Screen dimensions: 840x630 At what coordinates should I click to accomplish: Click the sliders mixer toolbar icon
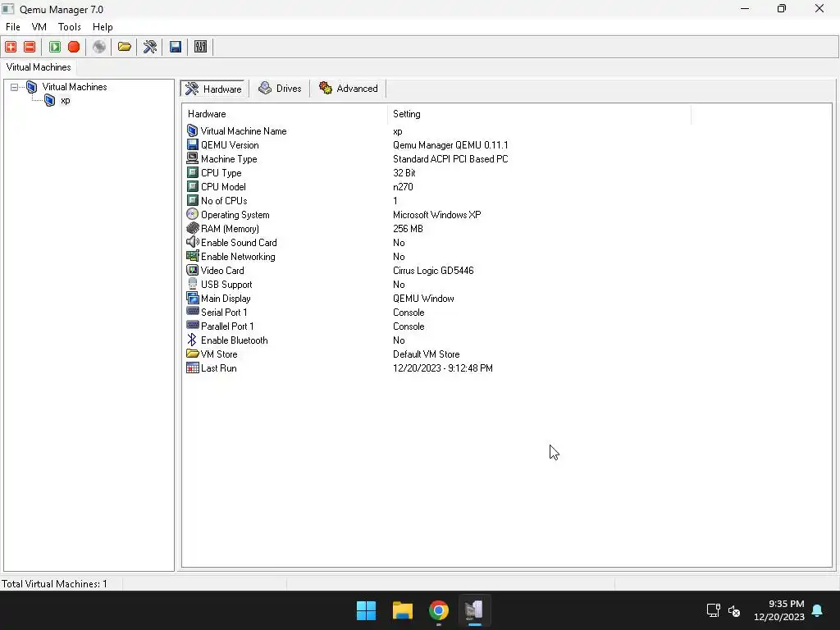tap(200, 47)
